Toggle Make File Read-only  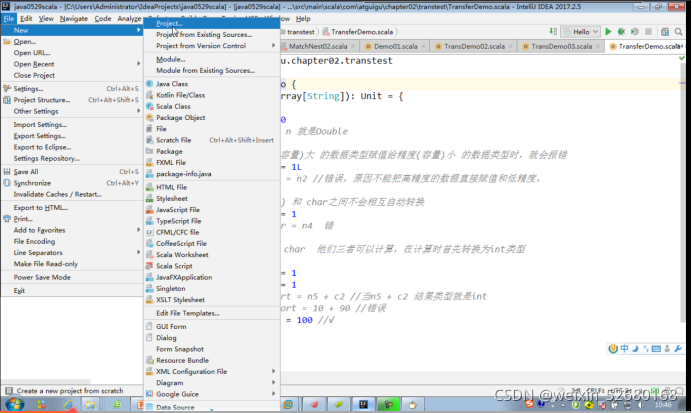coord(72,264)
